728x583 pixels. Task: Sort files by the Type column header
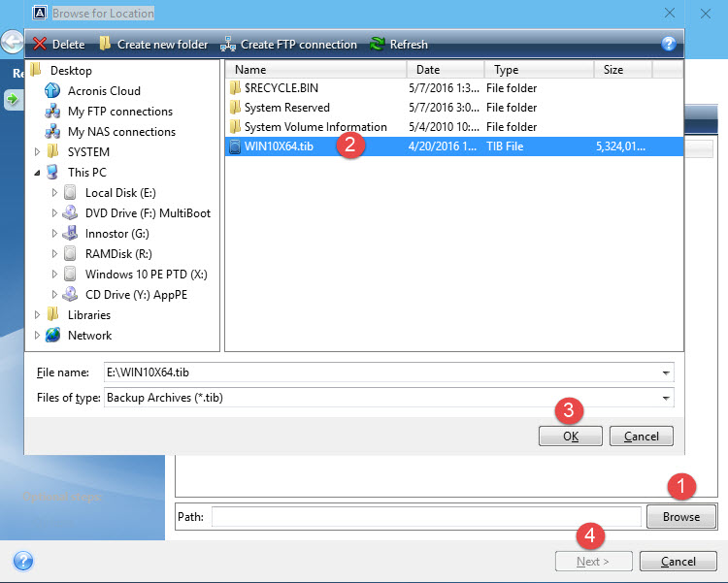(x=539, y=70)
